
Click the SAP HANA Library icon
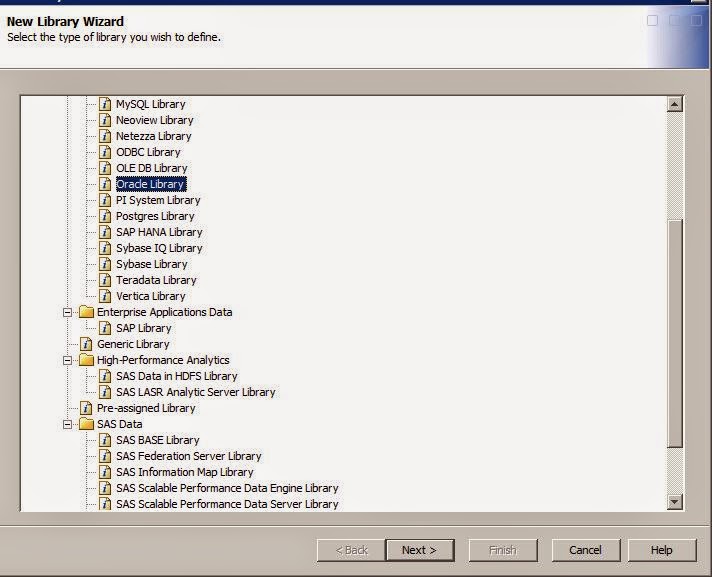105,232
